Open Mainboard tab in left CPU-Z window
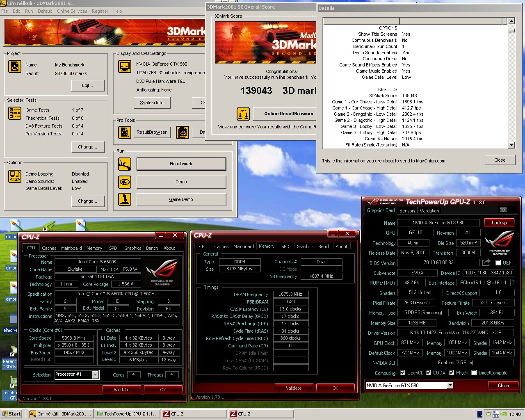The image size is (525, 420). 71,248
